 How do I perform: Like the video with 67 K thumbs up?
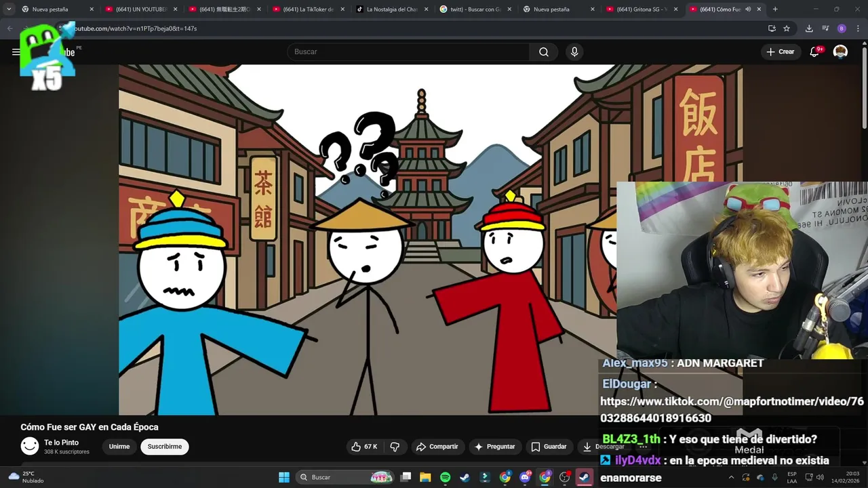(363, 447)
